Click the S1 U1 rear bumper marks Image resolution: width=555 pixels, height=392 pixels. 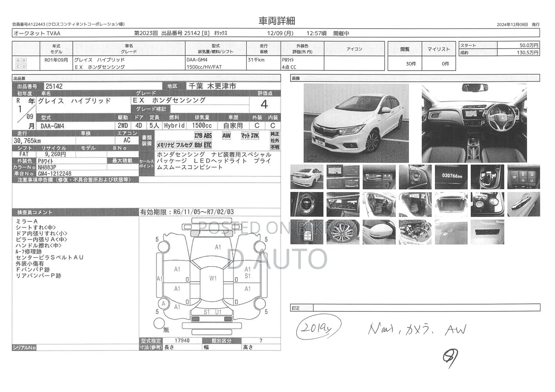point(212,312)
